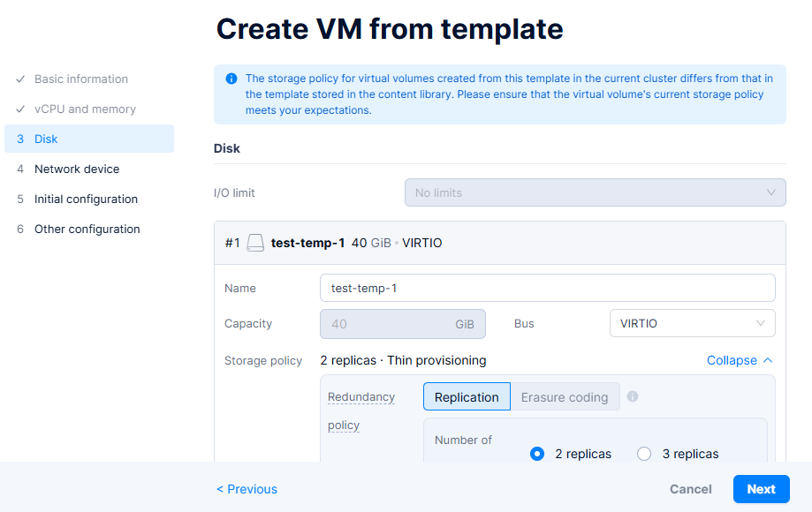Image resolution: width=812 pixels, height=512 pixels.
Task: Open the Bus VIRTIO dropdown
Action: [x=692, y=323]
